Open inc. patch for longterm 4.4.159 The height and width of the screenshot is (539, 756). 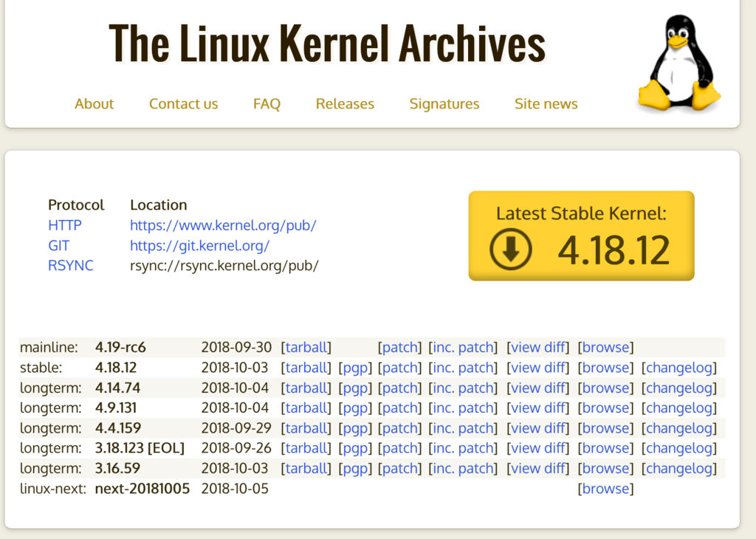[x=463, y=428]
